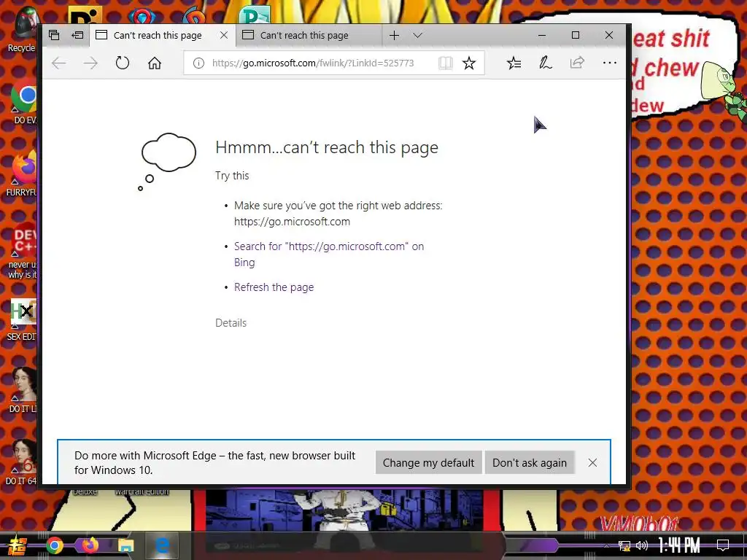Show site information icon in address bar

click(198, 63)
